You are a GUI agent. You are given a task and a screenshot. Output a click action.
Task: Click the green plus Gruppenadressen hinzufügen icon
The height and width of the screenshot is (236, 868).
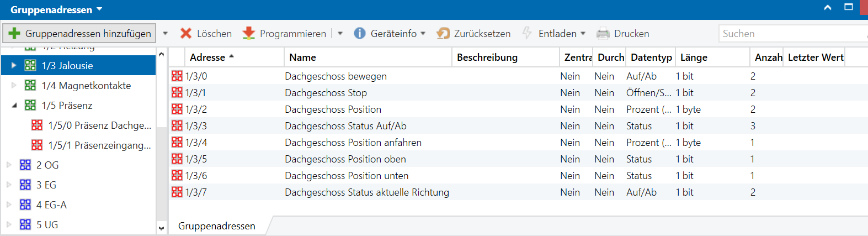click(x=14, y=33)
